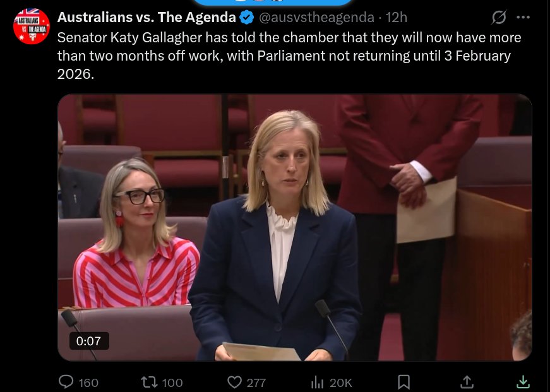The image size is (550, 392).
Task: Click the 20K views count
Action: point(340,383)
